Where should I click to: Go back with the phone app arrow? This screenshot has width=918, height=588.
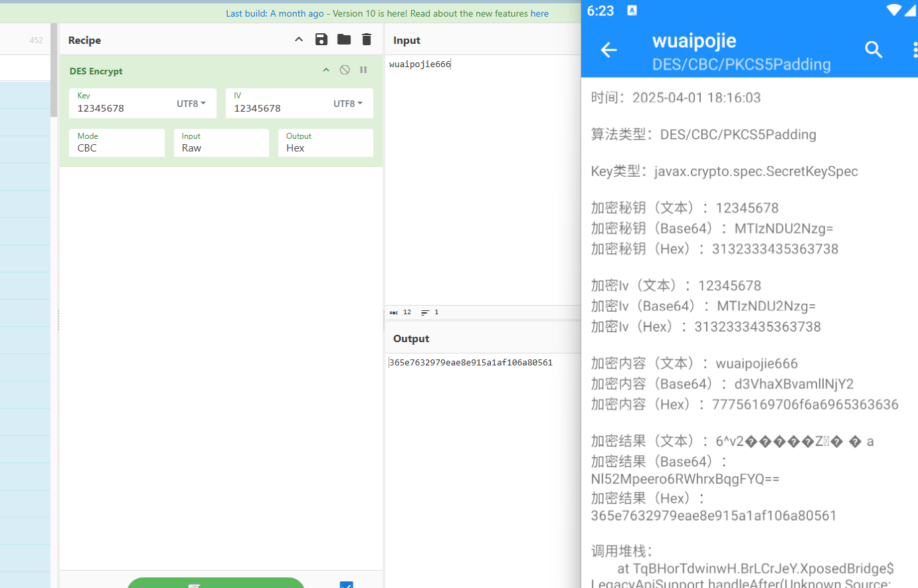[x=609, y=50]
